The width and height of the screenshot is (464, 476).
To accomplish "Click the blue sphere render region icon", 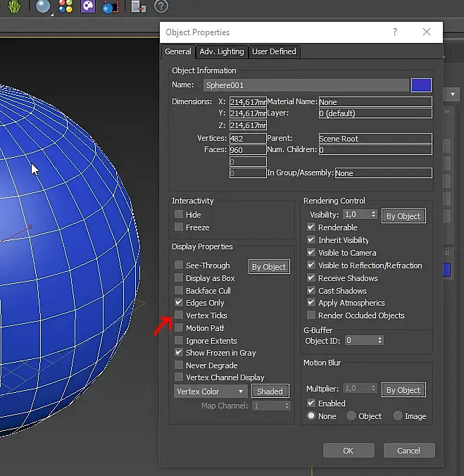I will pyautogui.click(x=110, y=8).
